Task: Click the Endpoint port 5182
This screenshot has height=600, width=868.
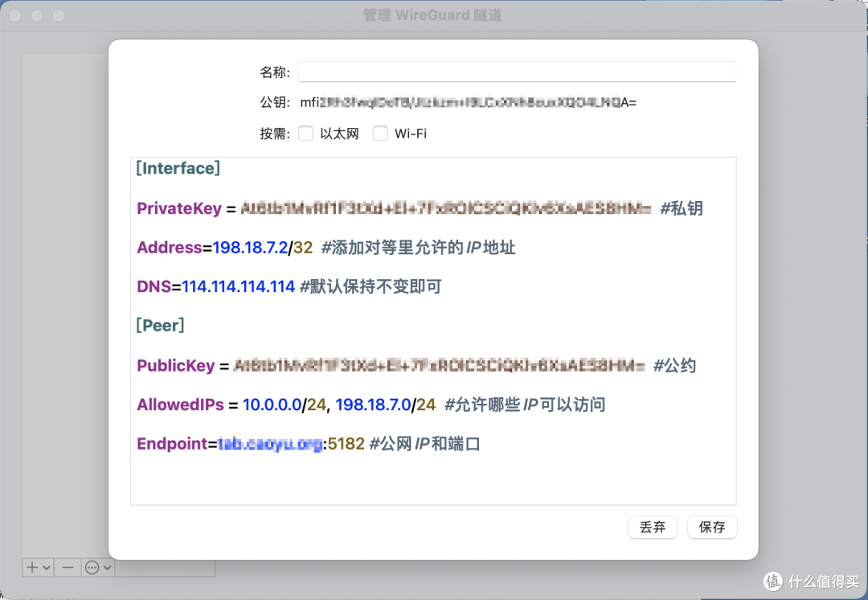Action: pos(346,444)
